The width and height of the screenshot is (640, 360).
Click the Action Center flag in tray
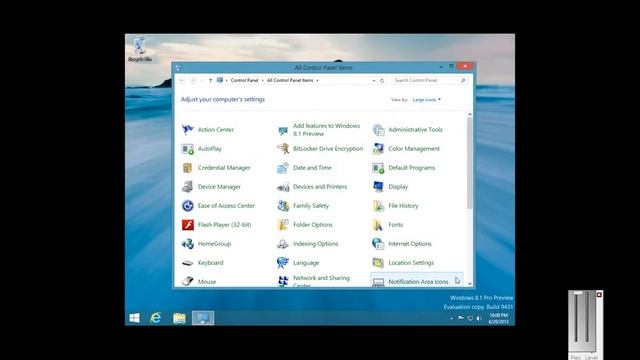[x=461, y=318]
